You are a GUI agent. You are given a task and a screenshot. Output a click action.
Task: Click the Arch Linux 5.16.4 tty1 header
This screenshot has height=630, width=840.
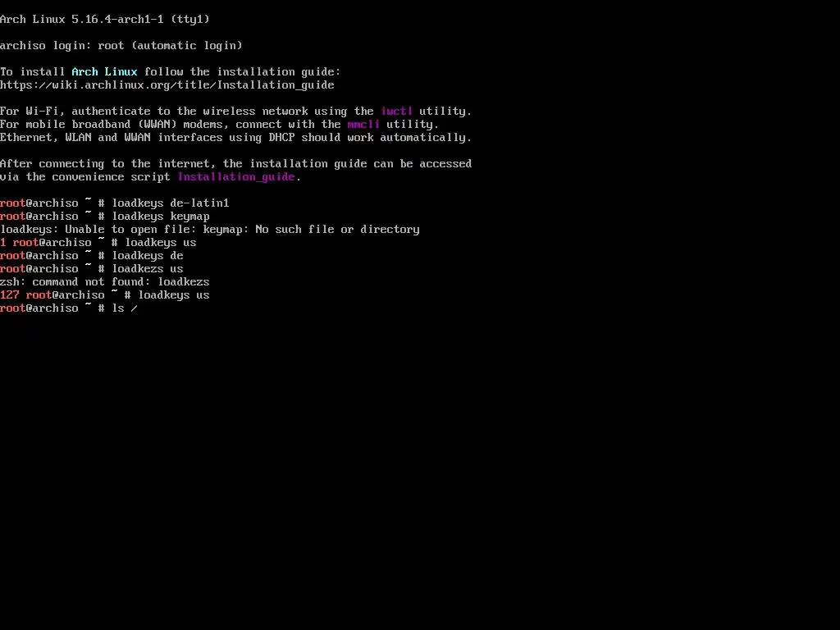(105, 20)
